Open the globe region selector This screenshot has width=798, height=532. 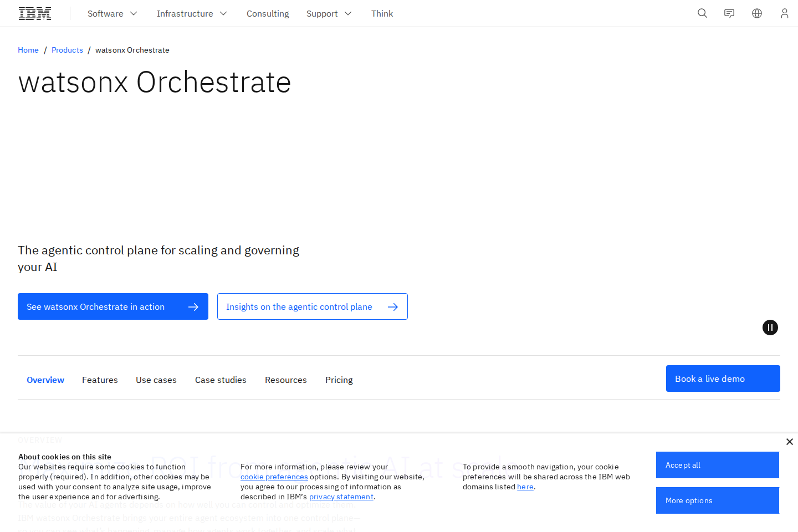coord(757,13)
